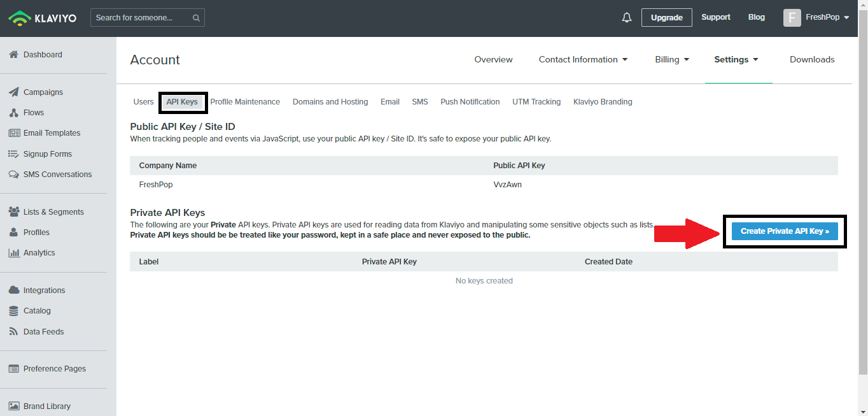Click the Private API Key column header
The height and width of the screenshot is (416, 868).
(389, 262)
